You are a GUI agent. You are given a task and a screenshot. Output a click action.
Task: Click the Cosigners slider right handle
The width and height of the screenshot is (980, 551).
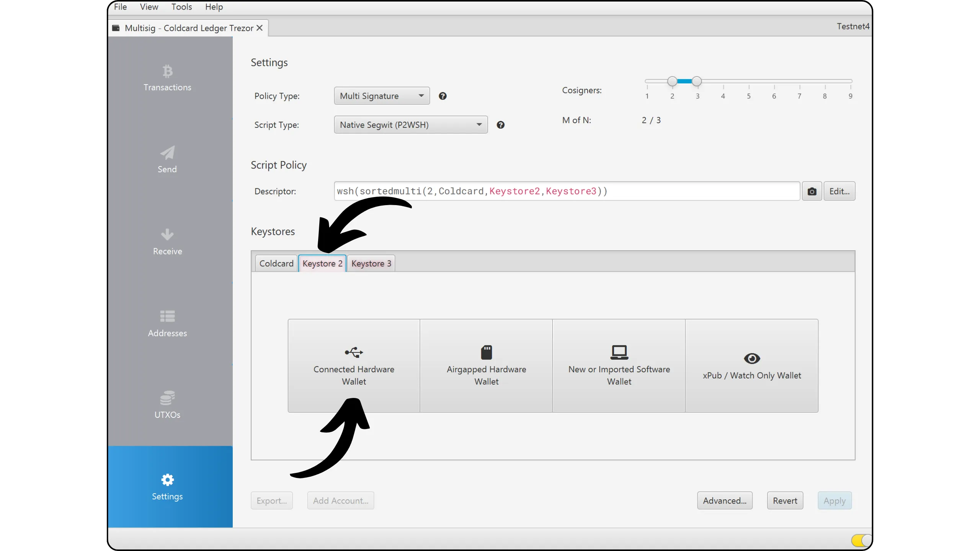(x=697, y=81)
